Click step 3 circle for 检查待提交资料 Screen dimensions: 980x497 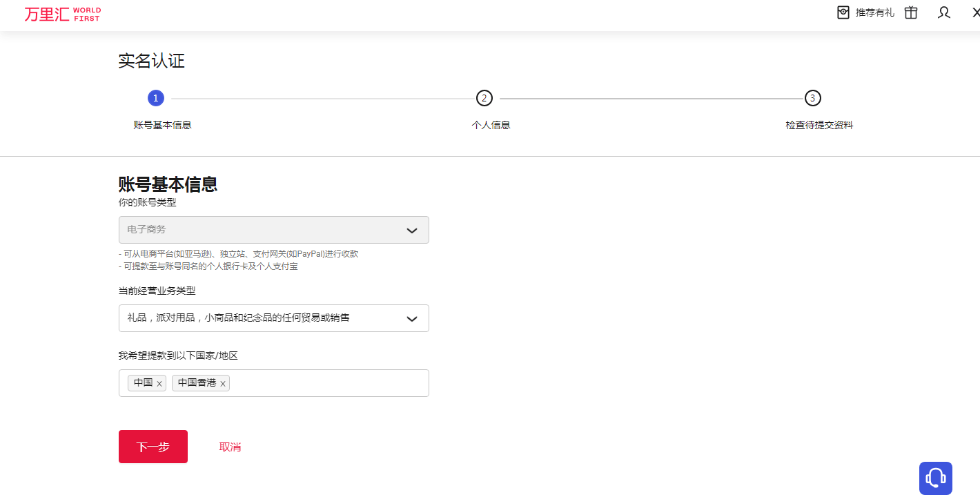(813, 98)
